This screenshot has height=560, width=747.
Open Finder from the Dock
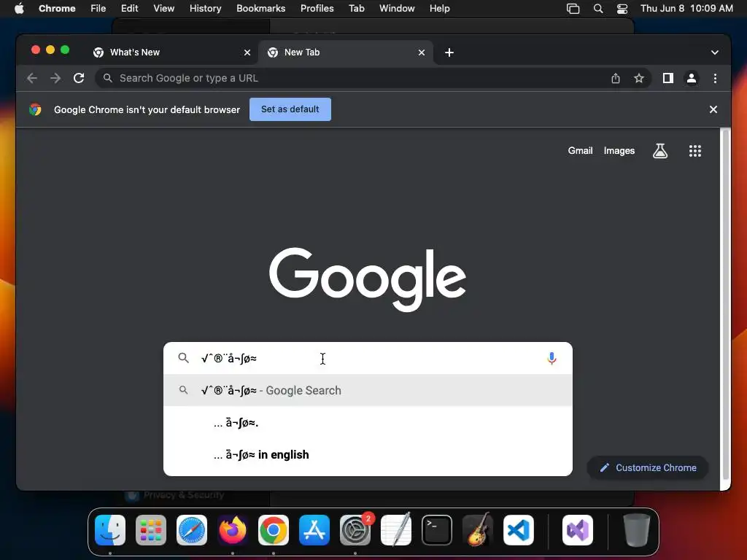pos(110,530)
